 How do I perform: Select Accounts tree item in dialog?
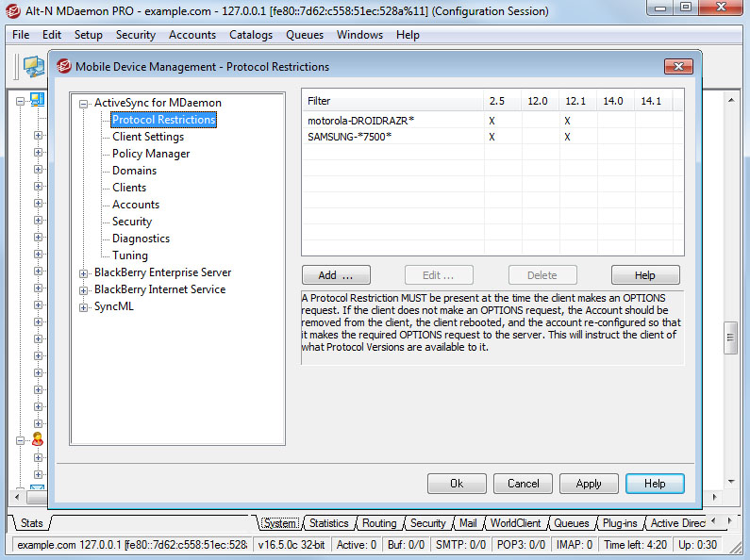pyautogui.click(x=136, y=205)
